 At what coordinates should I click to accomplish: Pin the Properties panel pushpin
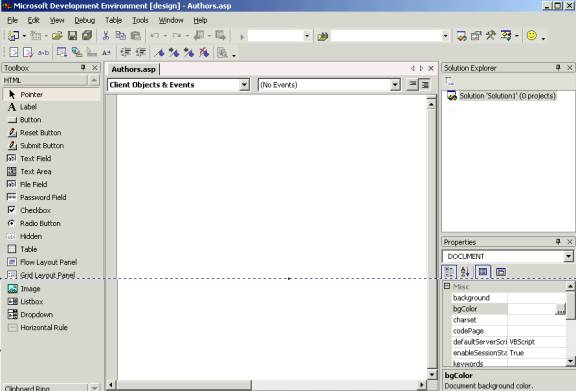pyautogui.click(x=558, y=242)
